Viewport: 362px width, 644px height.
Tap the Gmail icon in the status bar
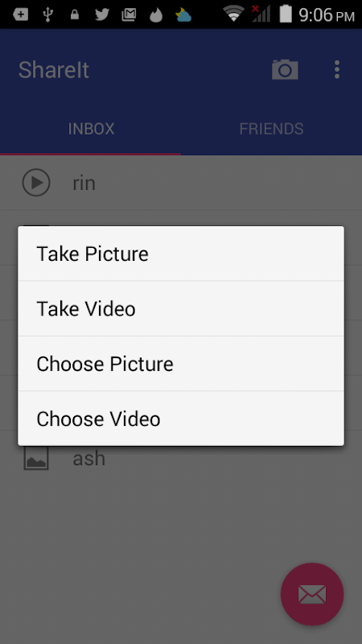(129, 14)
